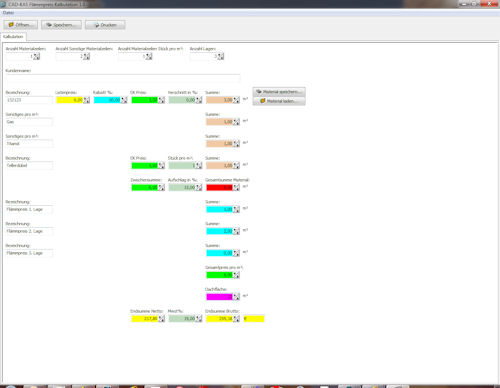This screenshot has height=388, width=500.
Task: Print calculation with Drucken button
Action: 105,25
